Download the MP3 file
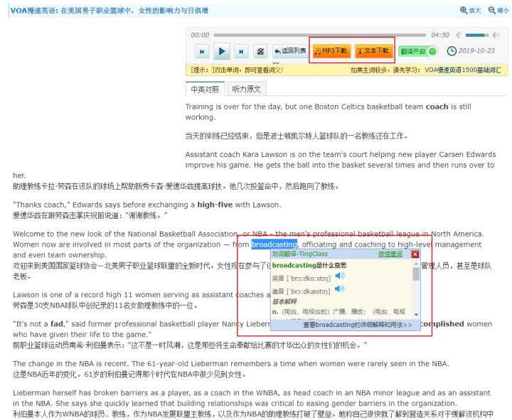 pos(331,51)
